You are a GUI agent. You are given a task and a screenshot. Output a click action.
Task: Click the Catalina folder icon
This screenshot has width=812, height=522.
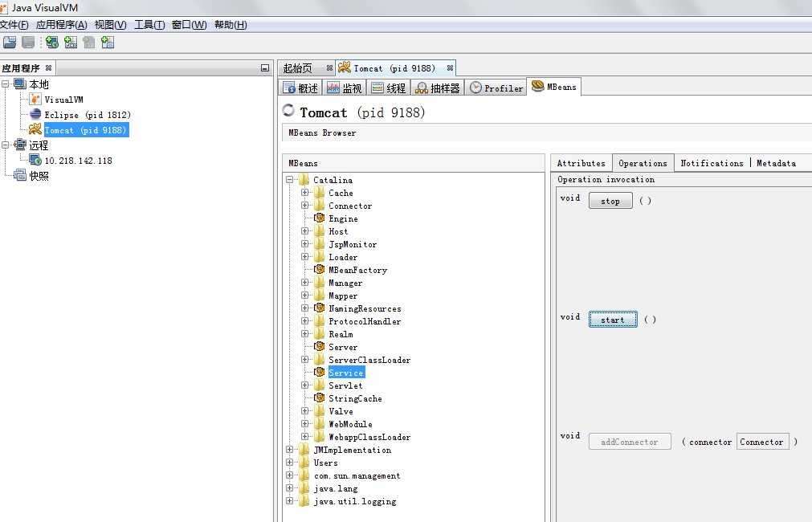(304, 180)
